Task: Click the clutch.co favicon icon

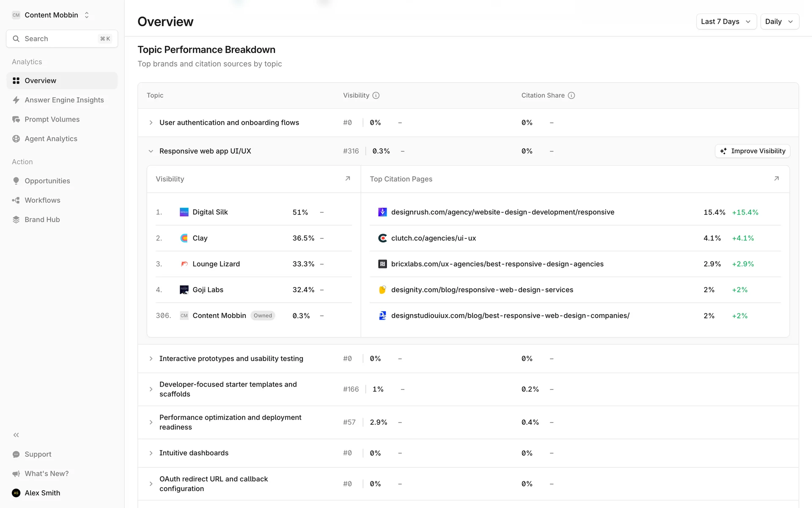Action: [x=382, y=238]
